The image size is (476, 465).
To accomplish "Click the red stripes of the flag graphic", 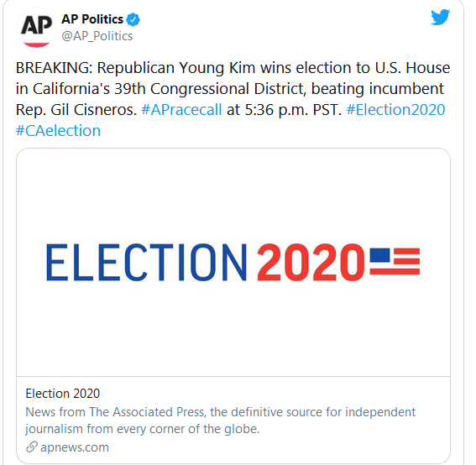I will pos(405,261).
